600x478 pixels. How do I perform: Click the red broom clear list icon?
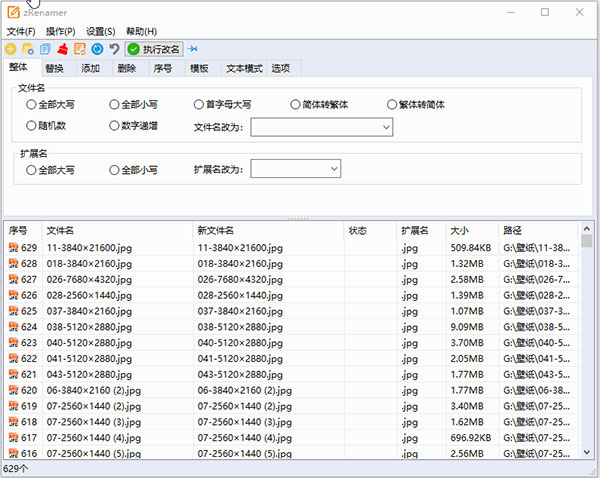tap(62, 49)
